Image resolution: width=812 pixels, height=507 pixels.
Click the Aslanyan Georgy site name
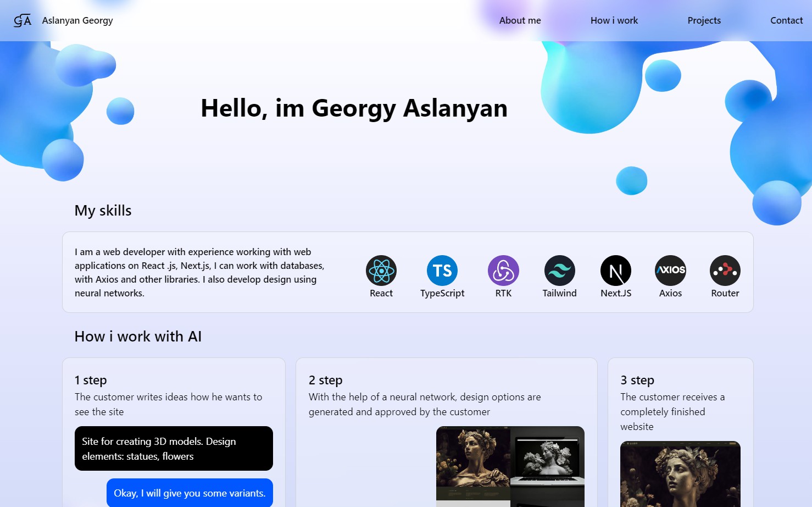tap(77, 20)
